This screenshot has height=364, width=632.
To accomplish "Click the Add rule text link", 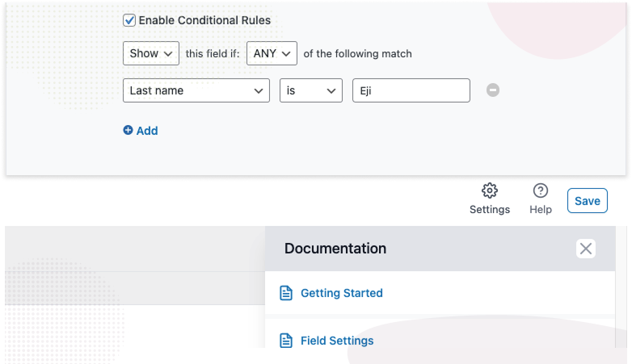I will pos(147,131).
